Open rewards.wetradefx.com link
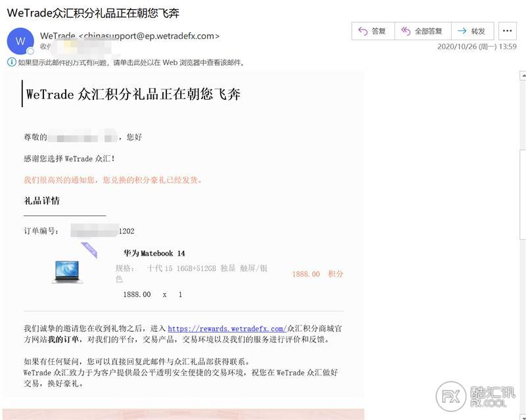The height and width of the screenshot is (420, 526). 227,329
